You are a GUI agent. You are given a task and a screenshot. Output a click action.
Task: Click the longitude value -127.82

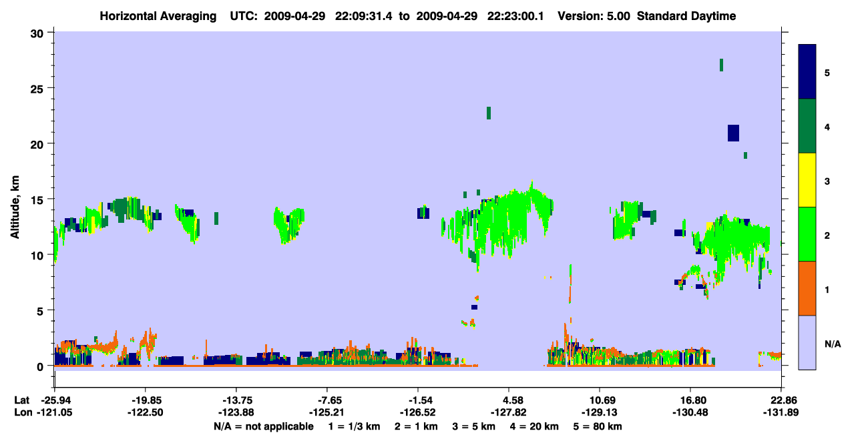[x=509, y=412]
